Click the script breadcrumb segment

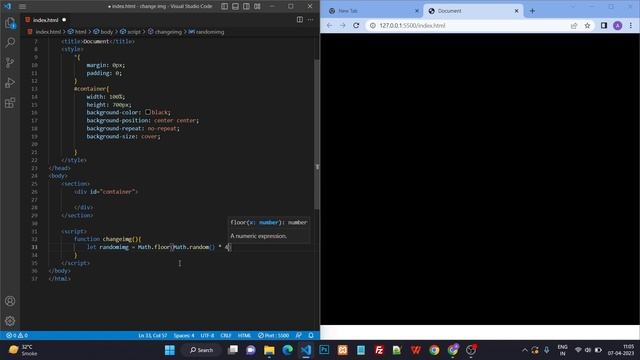[130, 32]
